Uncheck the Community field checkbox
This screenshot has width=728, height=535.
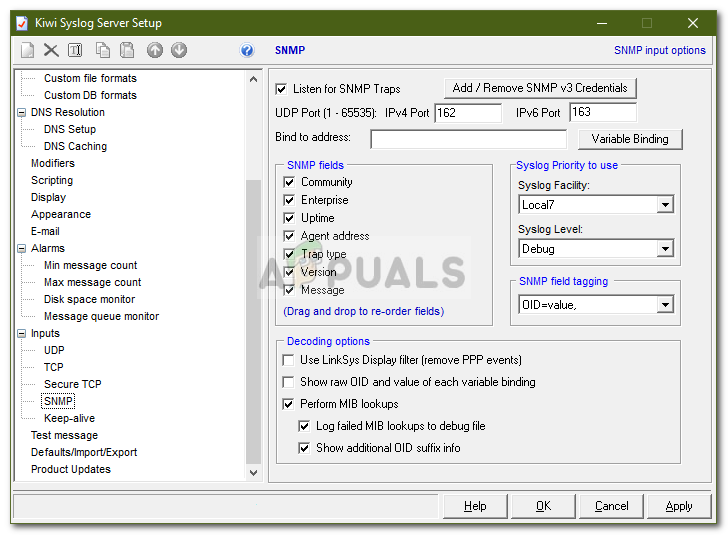[289, 182]
